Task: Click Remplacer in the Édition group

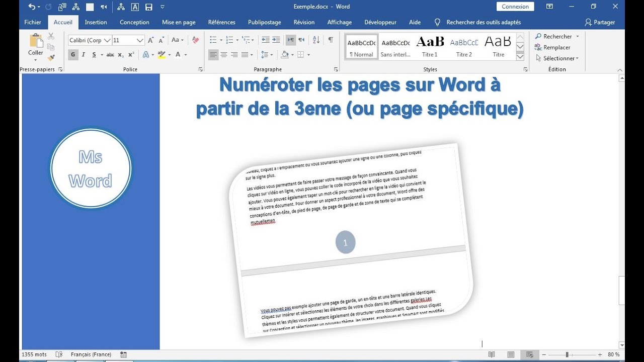Action: 552,47
